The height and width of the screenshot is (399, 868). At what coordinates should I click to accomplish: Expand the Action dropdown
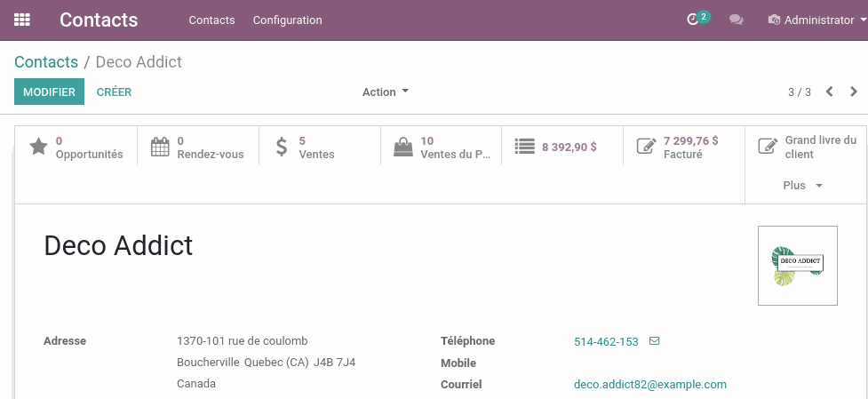386,92
